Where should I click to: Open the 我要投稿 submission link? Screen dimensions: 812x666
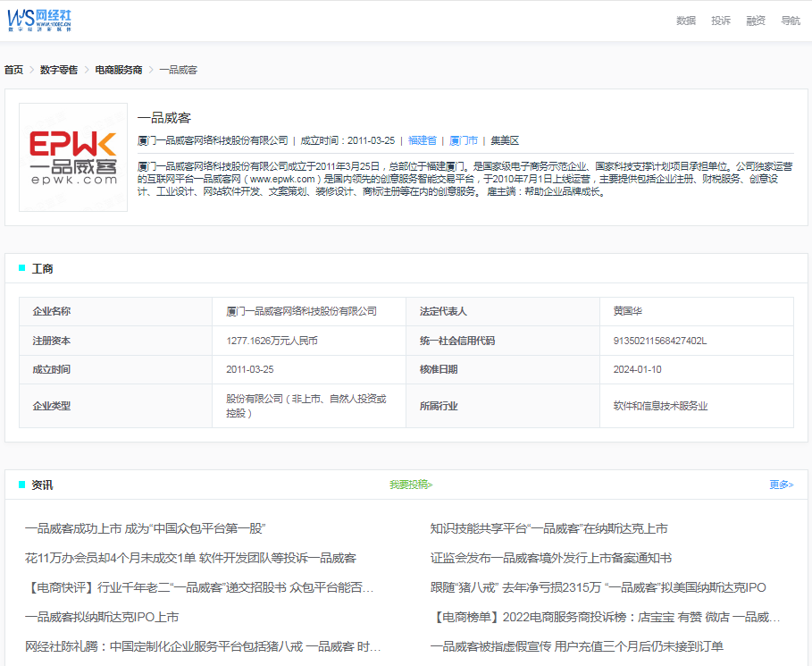click(x=411, y=485)
